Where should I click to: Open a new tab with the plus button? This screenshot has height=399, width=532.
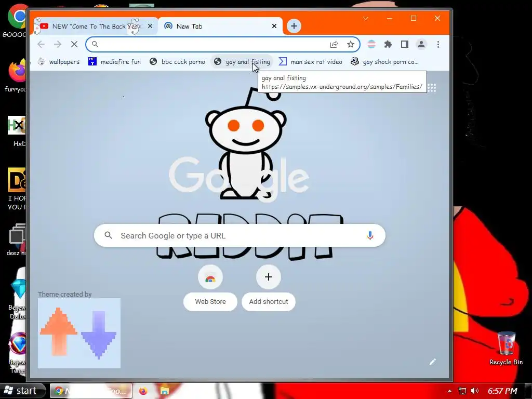(294, 26)
